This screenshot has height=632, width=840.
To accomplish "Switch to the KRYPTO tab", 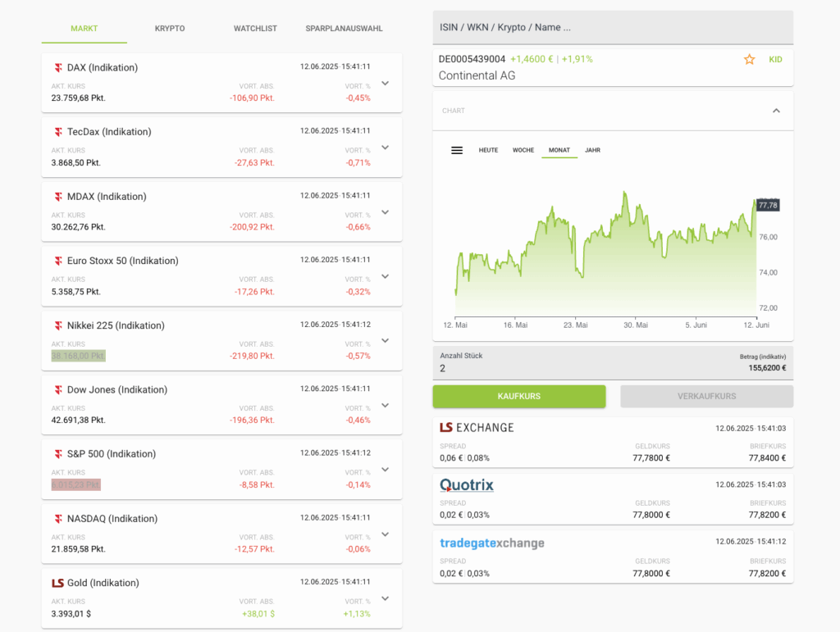I will click(170, 29).
